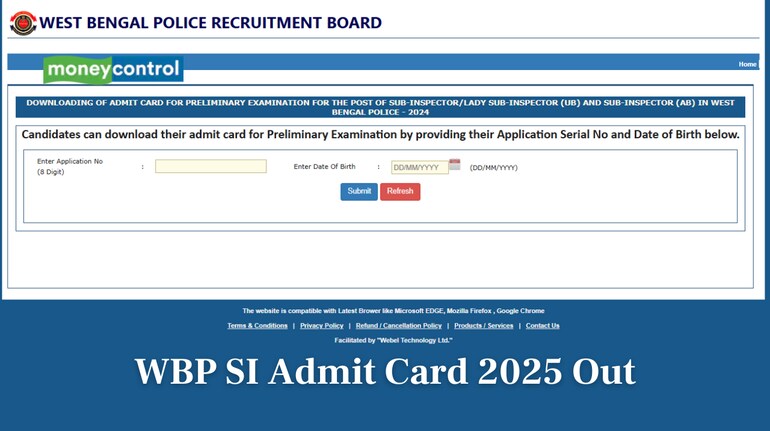This screenshot has width=770, height=431.
Task: Click the 'Enter Application No' label
Action: 70,161
